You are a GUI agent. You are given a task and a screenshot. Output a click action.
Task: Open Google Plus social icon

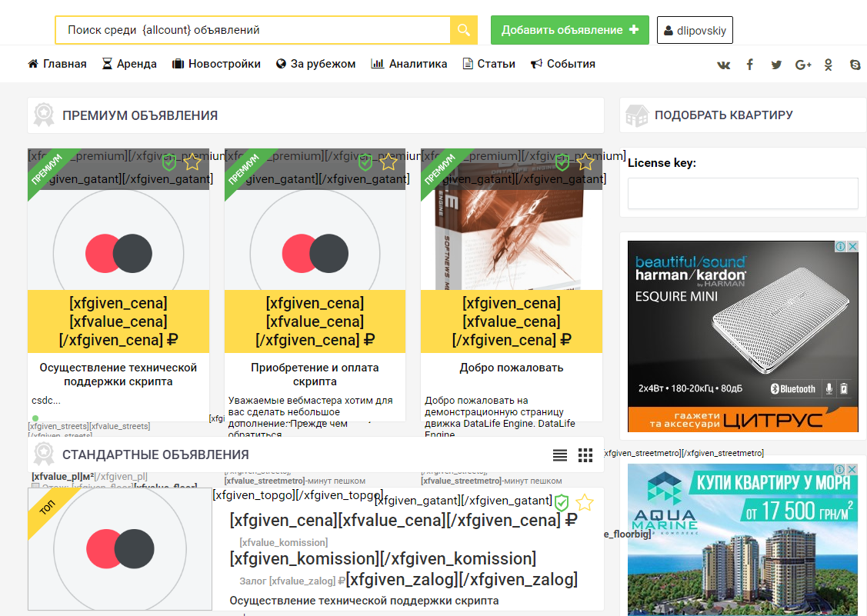click(x=803, y=65)
